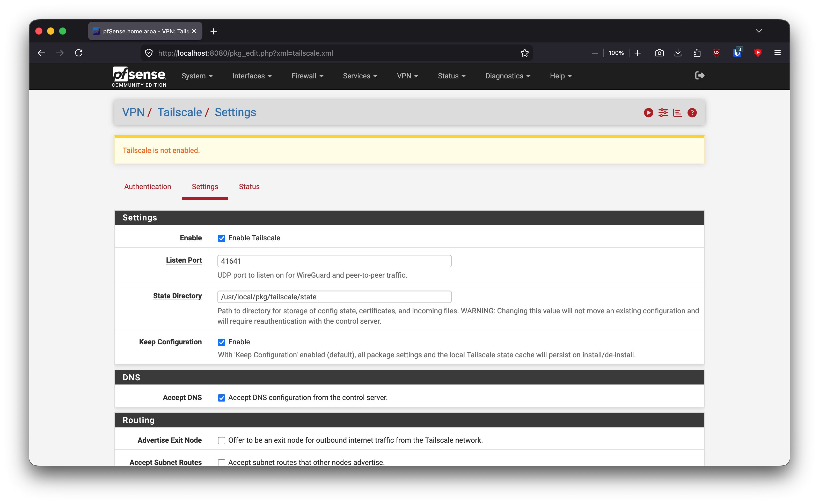Open uBlock Origin extension icon
Screen dimensions: 819x504
click(x=716, y=53)
